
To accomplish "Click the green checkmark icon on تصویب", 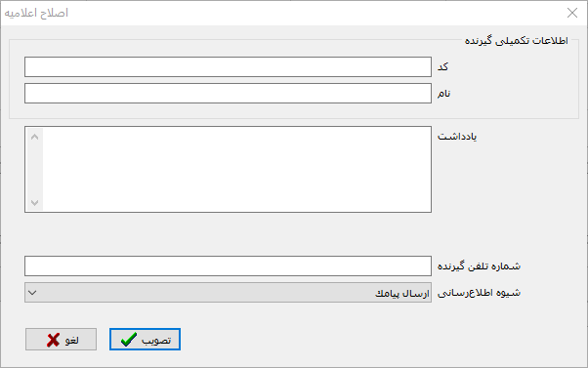I will point(129,340).
